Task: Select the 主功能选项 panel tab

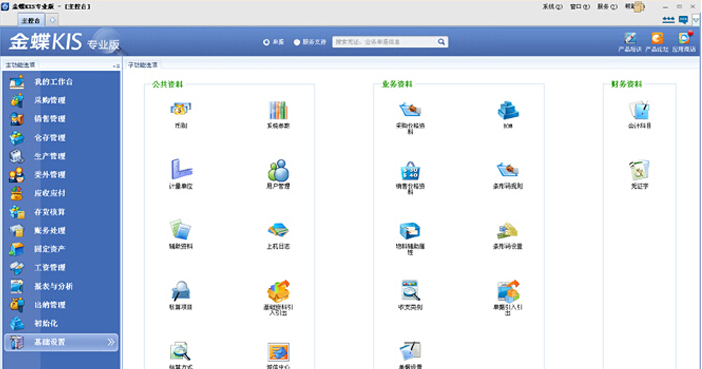Action: tap(21, 65)
